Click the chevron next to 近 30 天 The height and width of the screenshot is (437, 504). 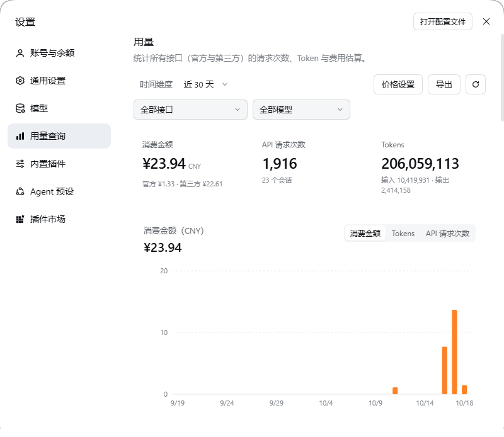[225, 84]
